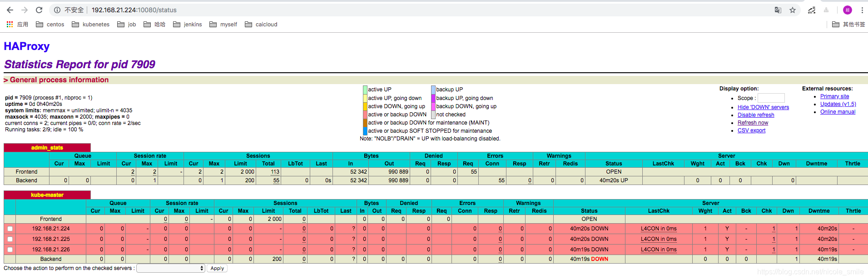
Task: Click the admin_stats proxy header
Action: point(47,148)
